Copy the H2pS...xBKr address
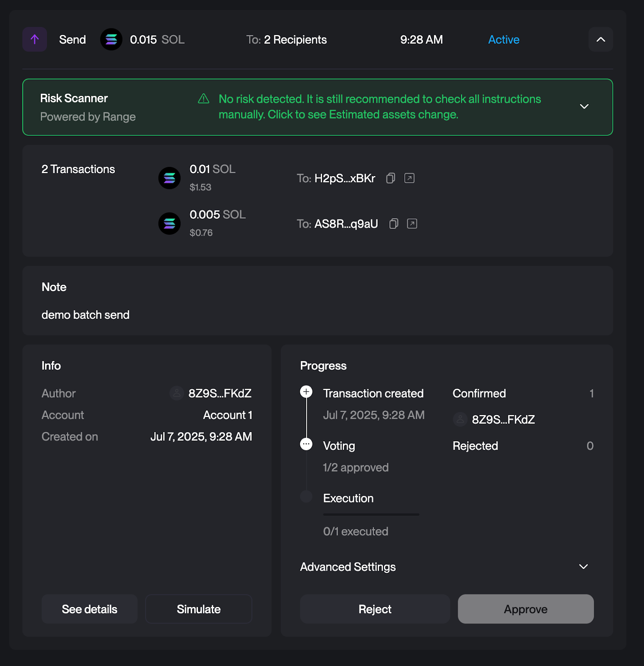 pyautogui.click(x=390, y=178)
